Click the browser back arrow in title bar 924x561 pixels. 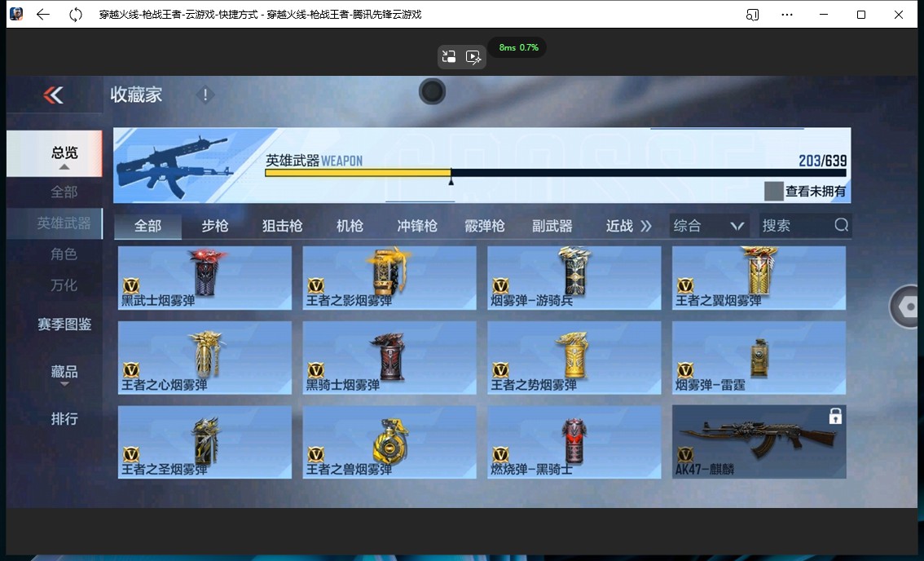(x=43, y=14)
